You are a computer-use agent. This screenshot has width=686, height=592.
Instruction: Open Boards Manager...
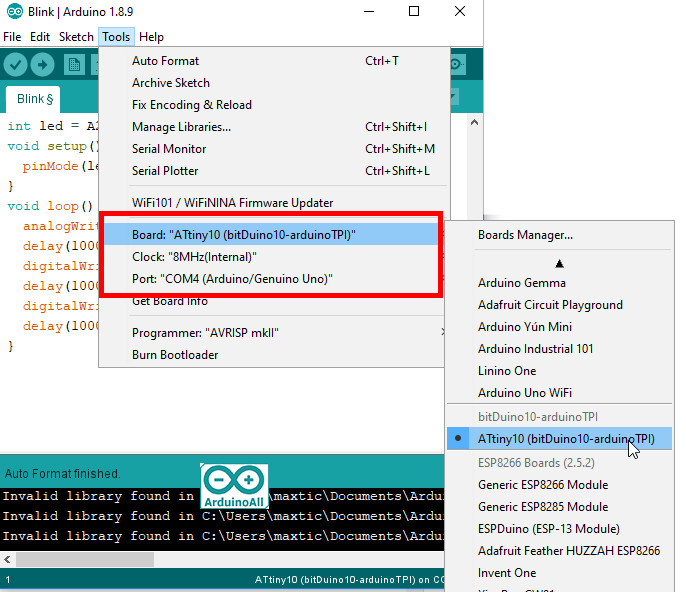[559, 235]
